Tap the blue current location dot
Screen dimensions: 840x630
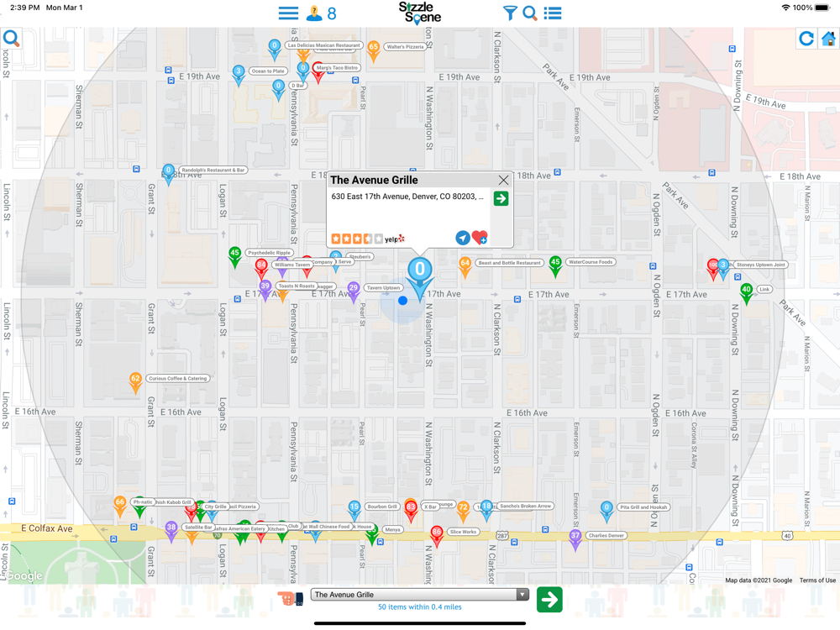click(x=403, y=301)
